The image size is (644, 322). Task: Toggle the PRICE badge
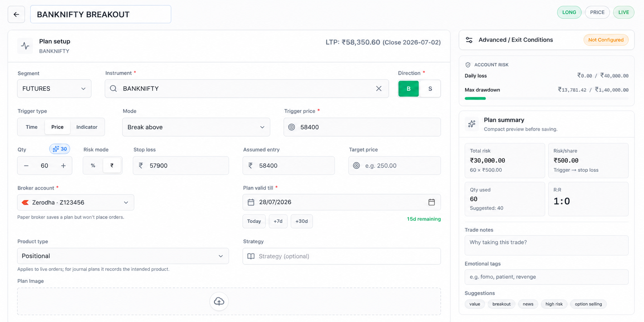(x=597, y=12)
